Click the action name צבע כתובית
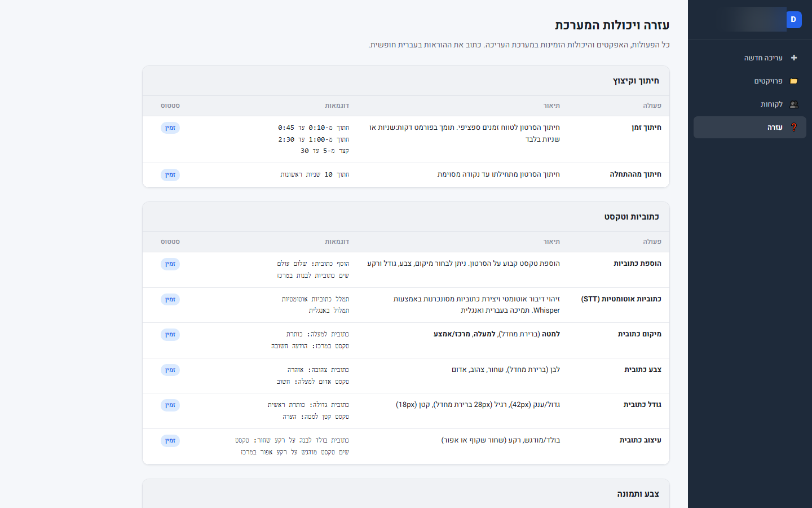The image size is (812, 508). coord(643,370)
